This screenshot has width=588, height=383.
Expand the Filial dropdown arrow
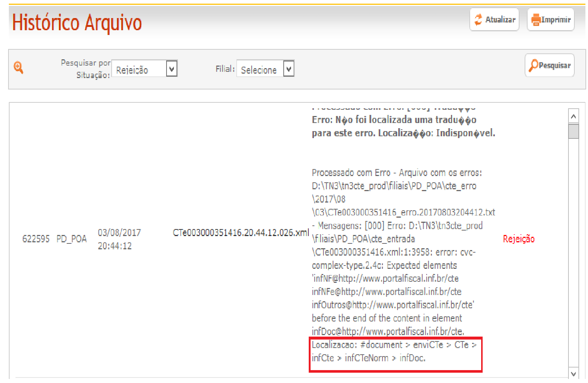[x=289, y=68]
